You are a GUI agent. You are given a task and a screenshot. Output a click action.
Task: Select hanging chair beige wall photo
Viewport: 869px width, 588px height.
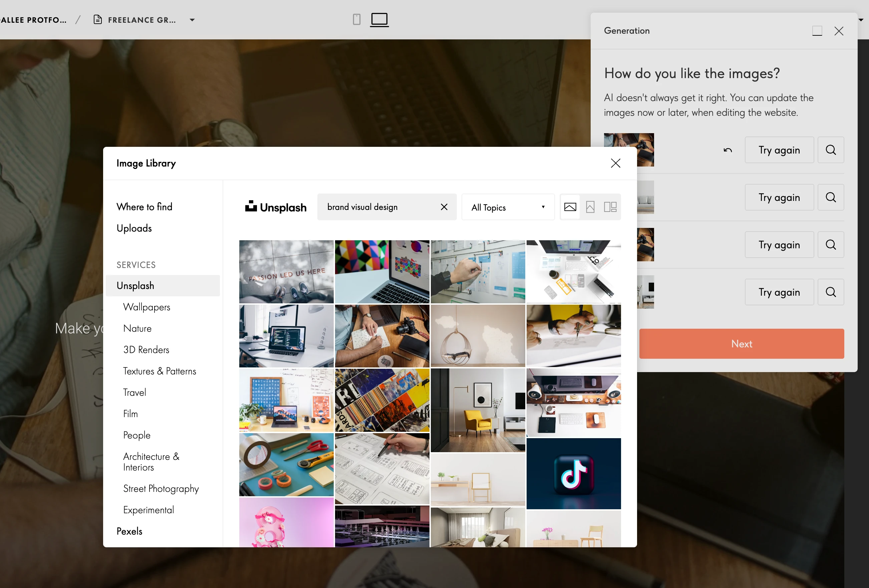pos(478,336)
